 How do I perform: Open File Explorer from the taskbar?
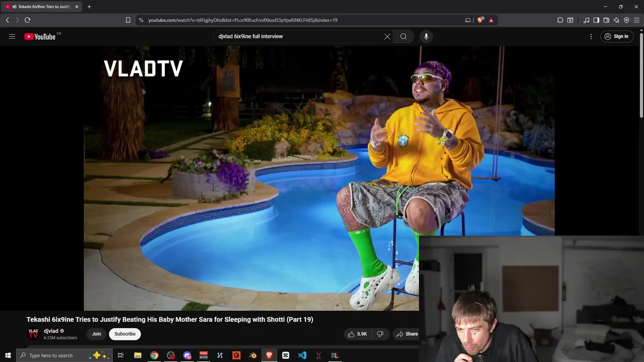click(x=138, y=355)
